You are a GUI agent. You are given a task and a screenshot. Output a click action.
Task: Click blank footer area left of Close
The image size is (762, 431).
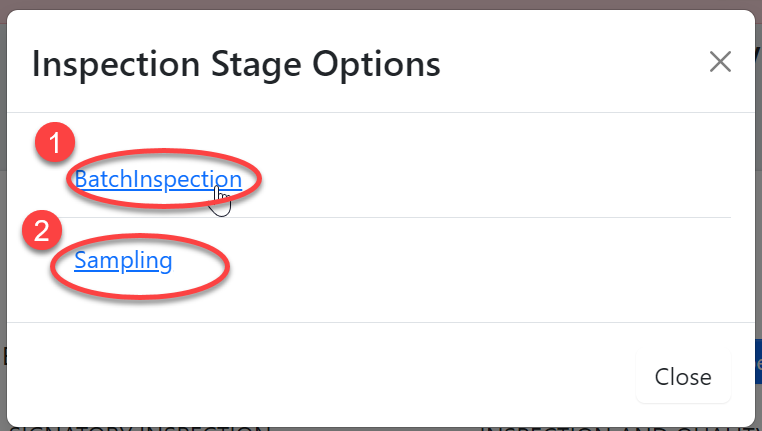(300, 376)
